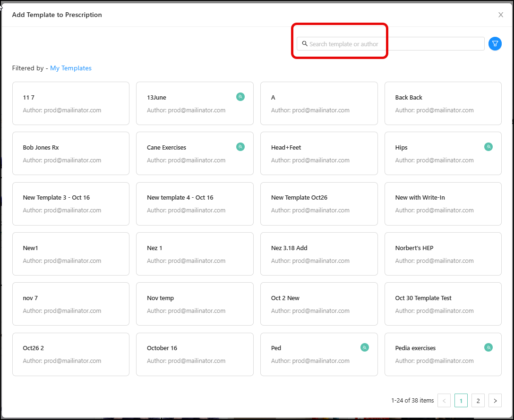
Task: Choose the Head+Feet template
Action: [319, 153]
